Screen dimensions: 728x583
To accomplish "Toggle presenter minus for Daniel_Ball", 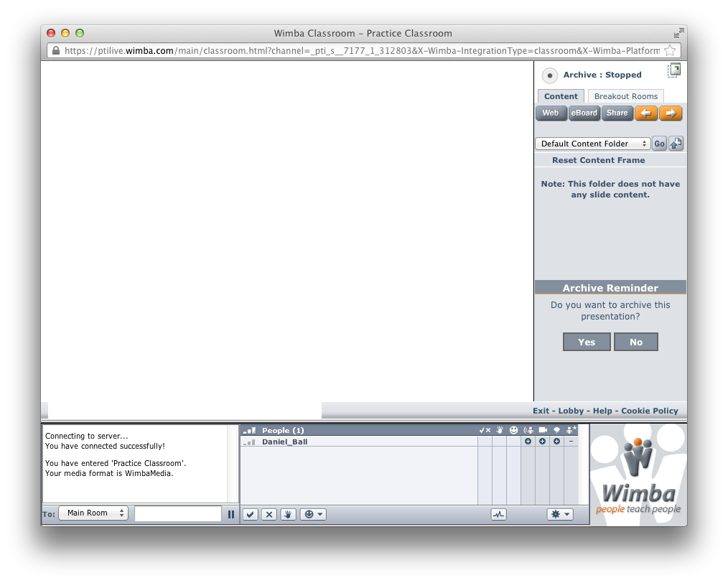I will 571,442.
